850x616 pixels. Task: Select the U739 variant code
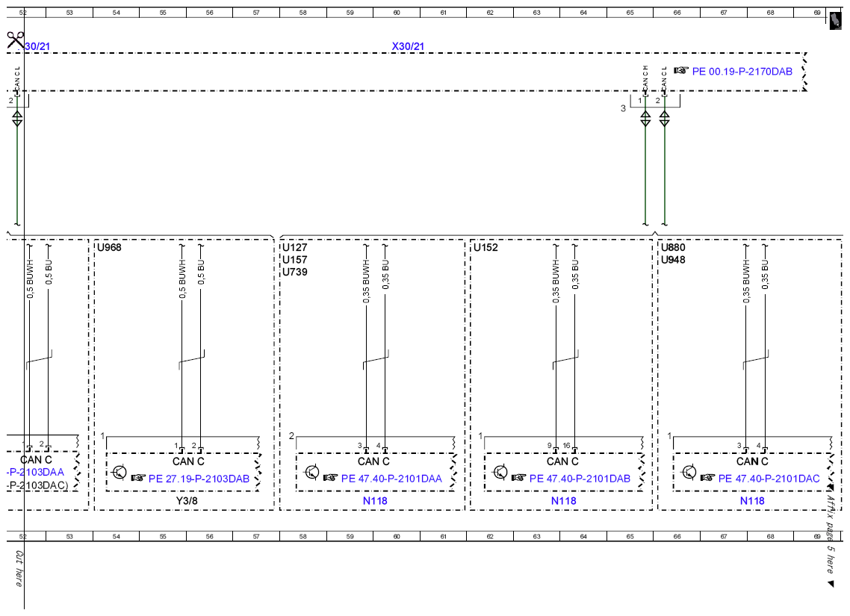tap(294, 272)
